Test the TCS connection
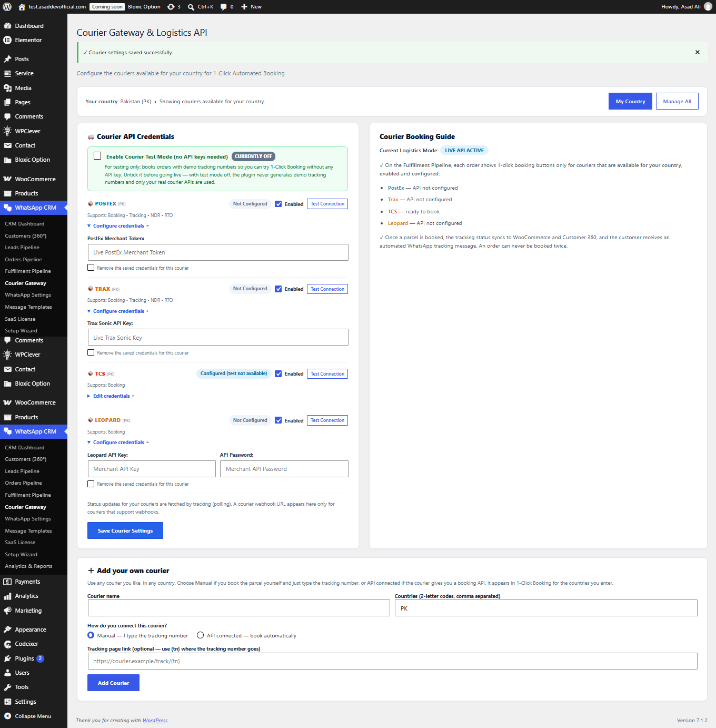The image size is (716, 728). point(327,374)
